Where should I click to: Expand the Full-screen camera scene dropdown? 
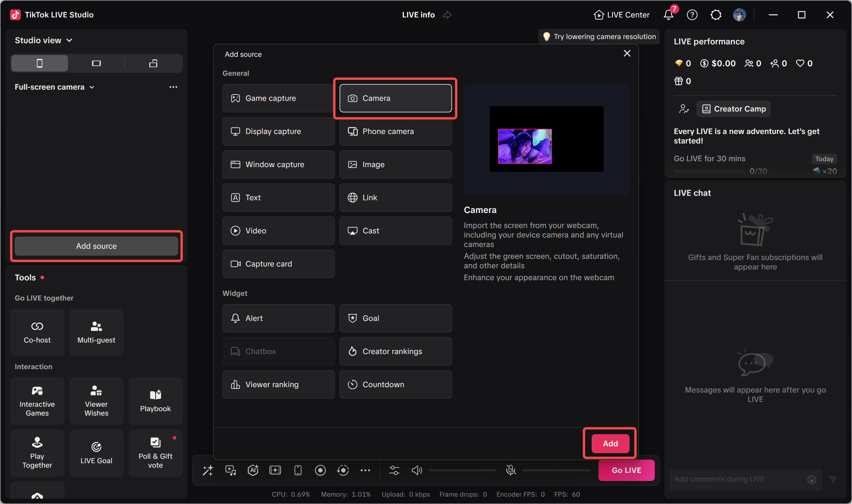(54, 87)
